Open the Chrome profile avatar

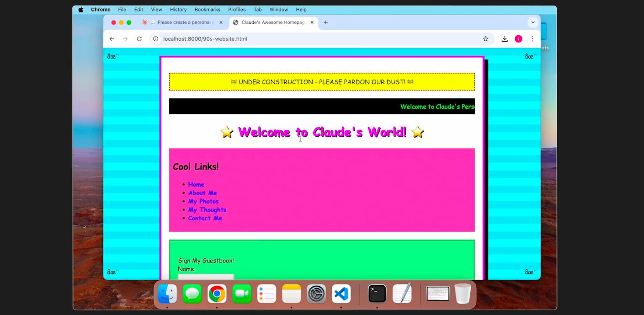[x=519, y=39]
